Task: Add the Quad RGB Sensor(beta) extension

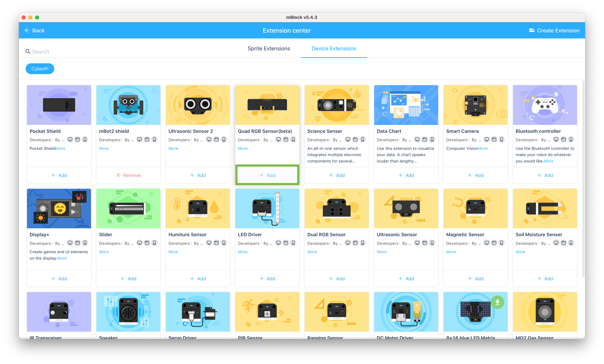Action: click(x=267, y=175)
